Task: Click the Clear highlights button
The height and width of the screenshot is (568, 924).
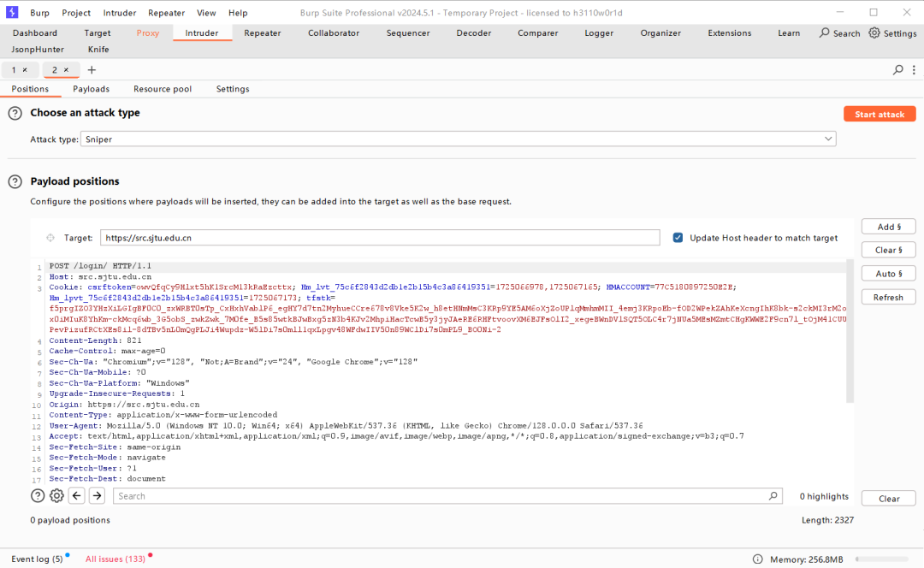Action: (x=889, y=499)
